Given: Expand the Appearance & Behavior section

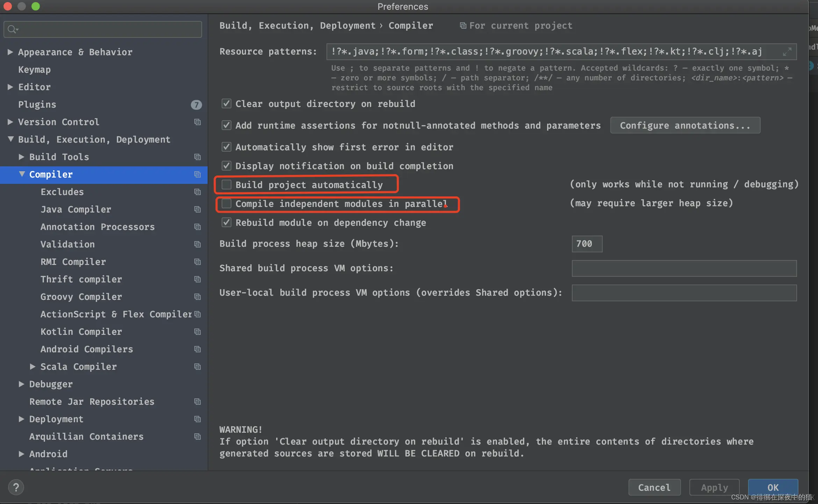Looking at the screenshot, I should pyautogui.click(x=10, y=52).
